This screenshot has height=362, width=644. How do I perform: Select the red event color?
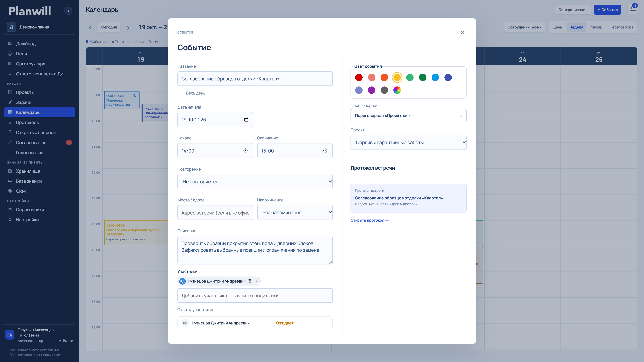359,77
